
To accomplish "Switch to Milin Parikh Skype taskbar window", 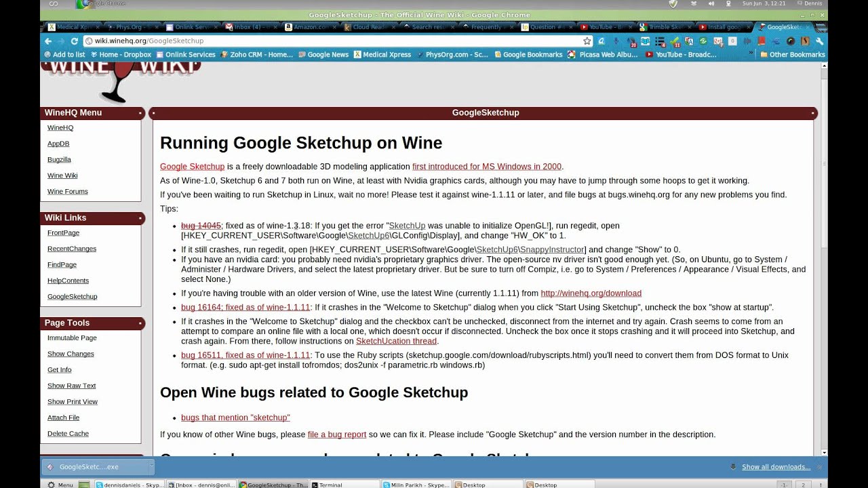I will (x=416, y=485).
